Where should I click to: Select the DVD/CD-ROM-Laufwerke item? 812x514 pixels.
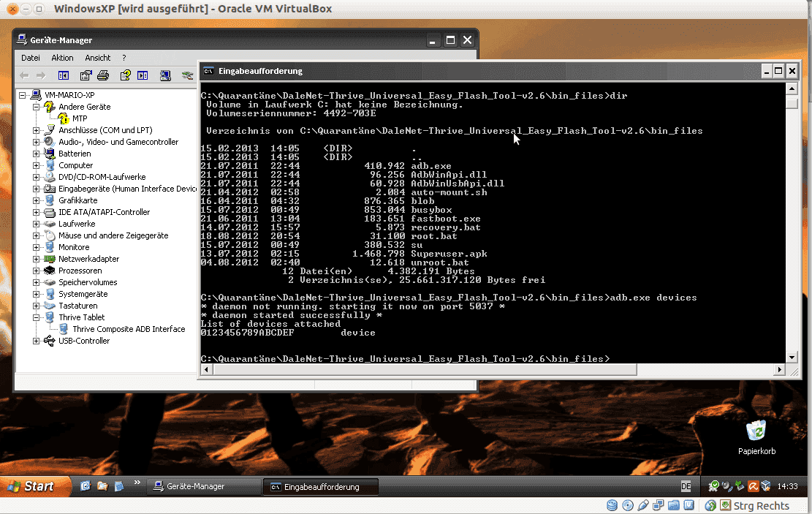[x=102, y=177]
